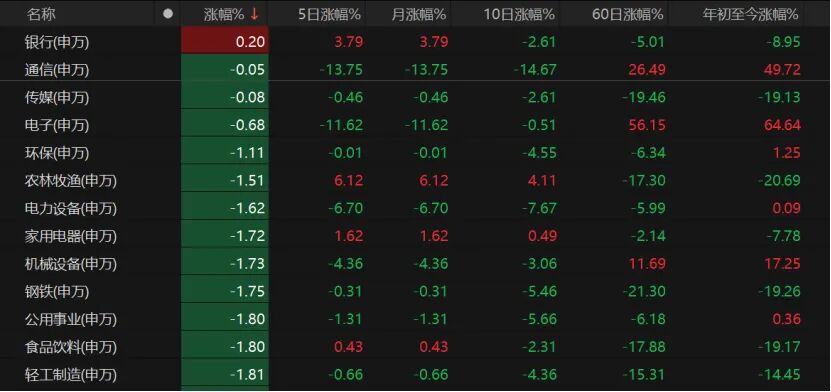
Task: Click the 名称 column header
Action: click(41, 14)
